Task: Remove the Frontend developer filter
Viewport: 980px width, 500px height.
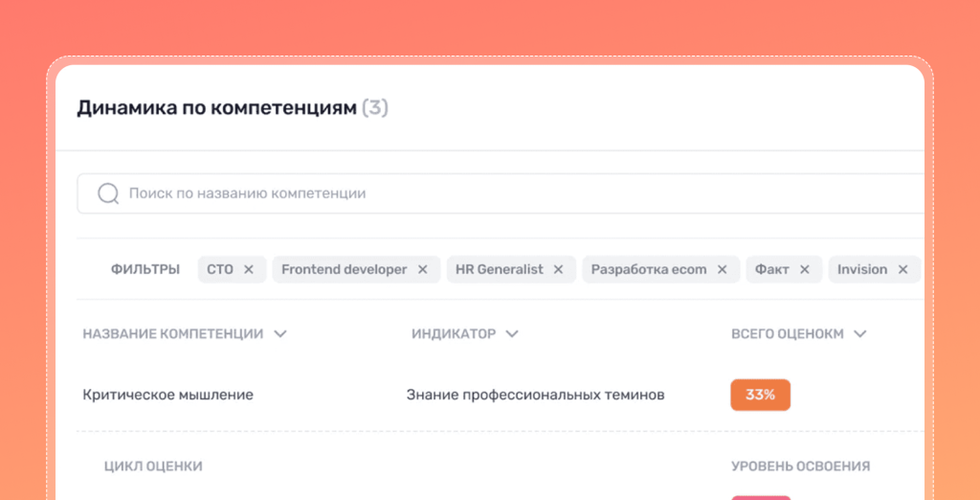Action: [422, 270]
